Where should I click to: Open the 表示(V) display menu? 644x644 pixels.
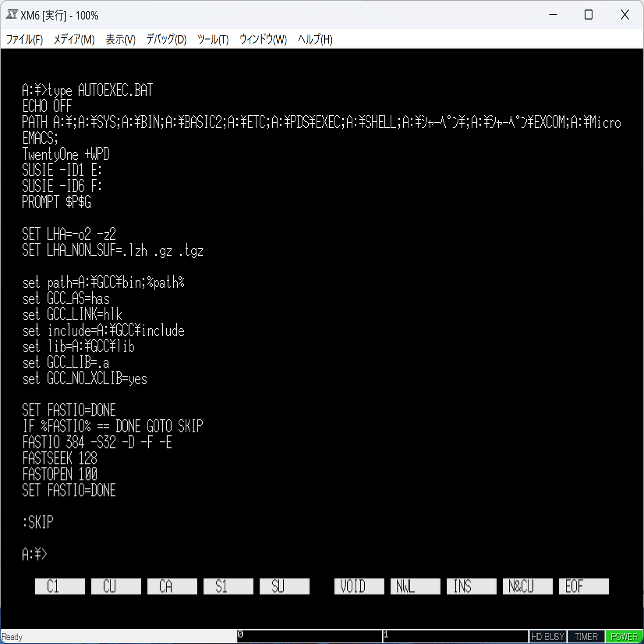pos(120,40)
